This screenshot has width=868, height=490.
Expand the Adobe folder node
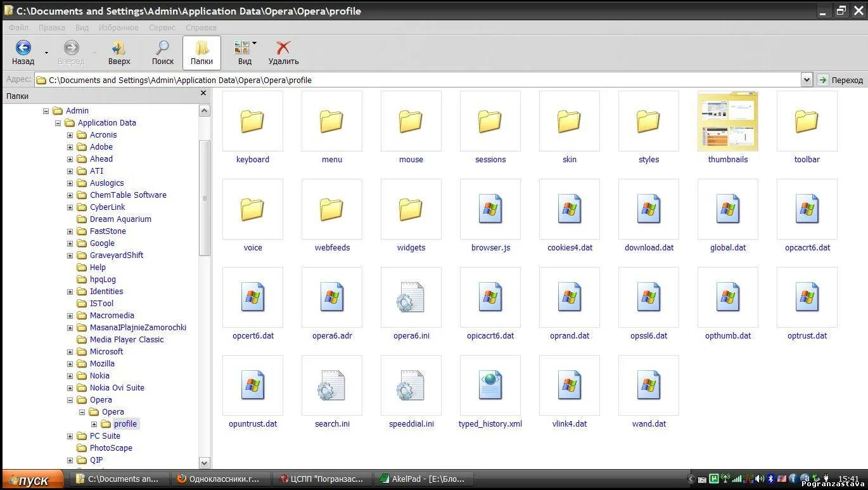click(x=70, y=147)
